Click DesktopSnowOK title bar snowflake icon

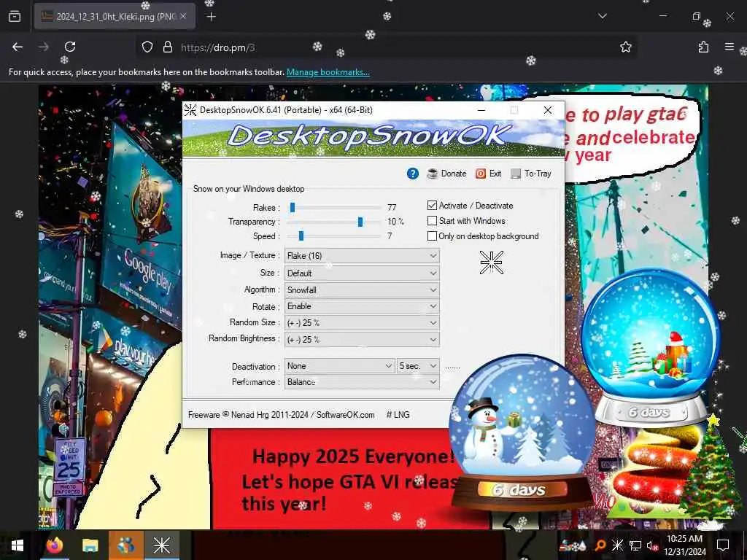point(190,110)
